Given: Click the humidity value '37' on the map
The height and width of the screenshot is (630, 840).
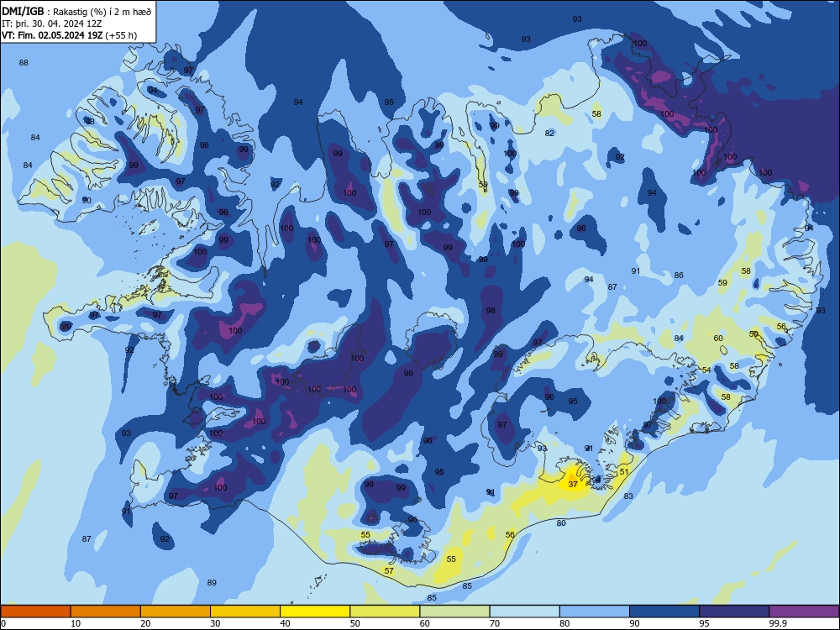Looking at the screenshot, I should coord(573,485).
